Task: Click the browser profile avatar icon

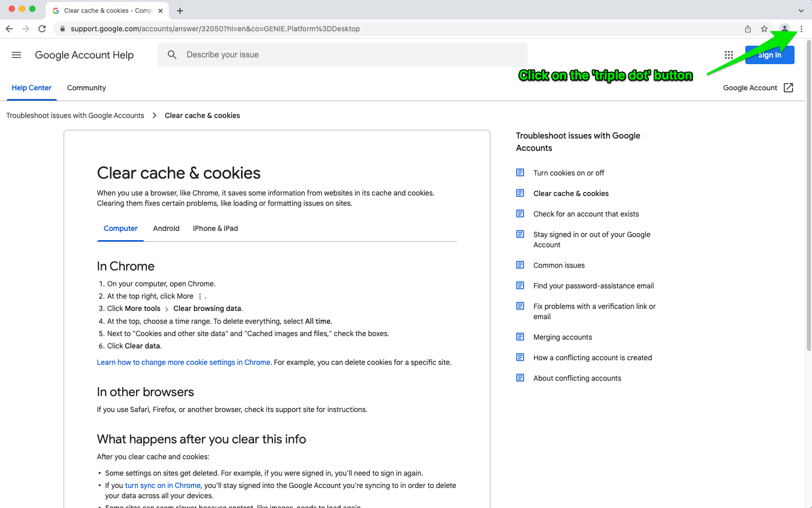Action: tap(784, 29)
